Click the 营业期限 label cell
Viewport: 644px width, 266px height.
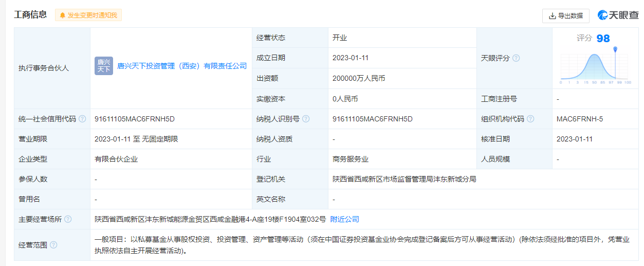click(x=52, y=139)
